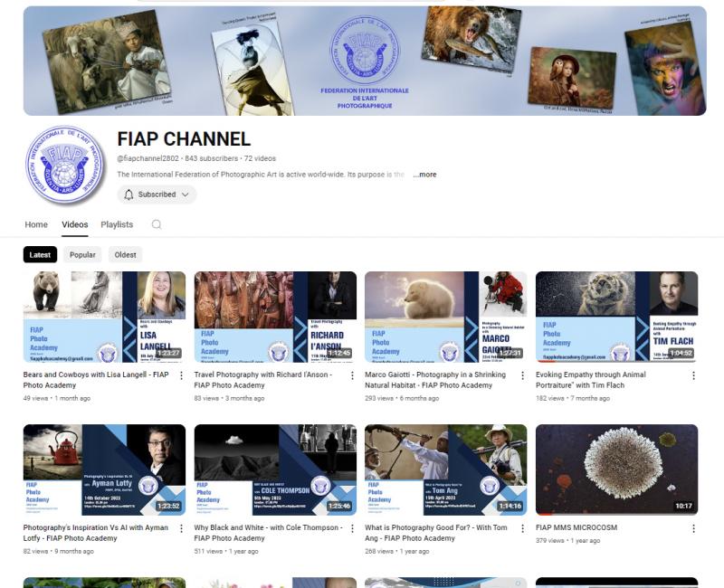
Task: Switch to the Home tab
Action: click(x=36, y=224)
